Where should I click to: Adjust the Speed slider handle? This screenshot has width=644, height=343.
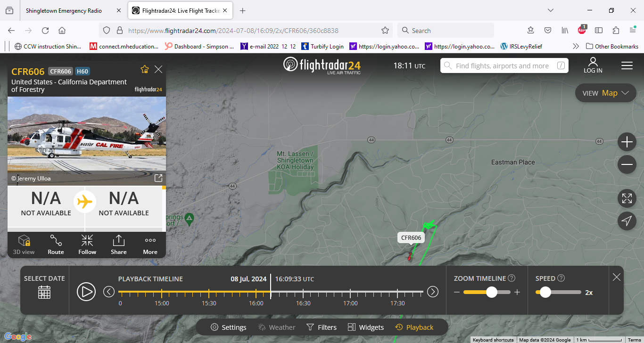click(x=545, y=292)
